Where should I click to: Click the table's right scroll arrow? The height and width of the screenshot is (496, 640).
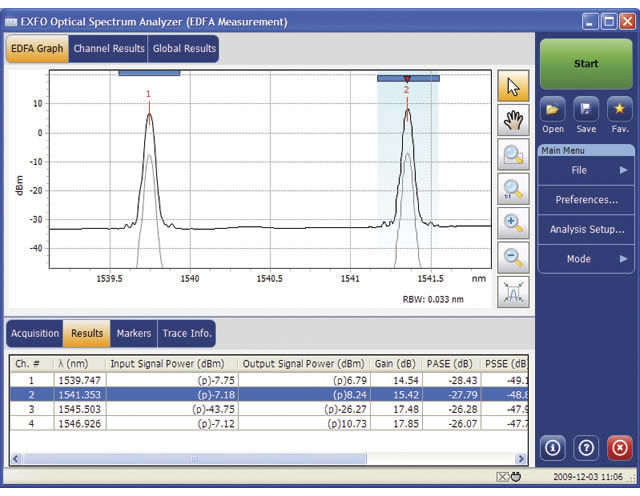521,458
